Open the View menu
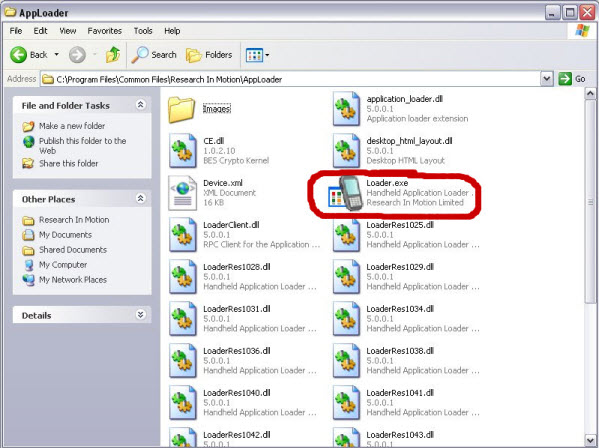The width and height of the screenshot is (599, 448). pos(68,31)
